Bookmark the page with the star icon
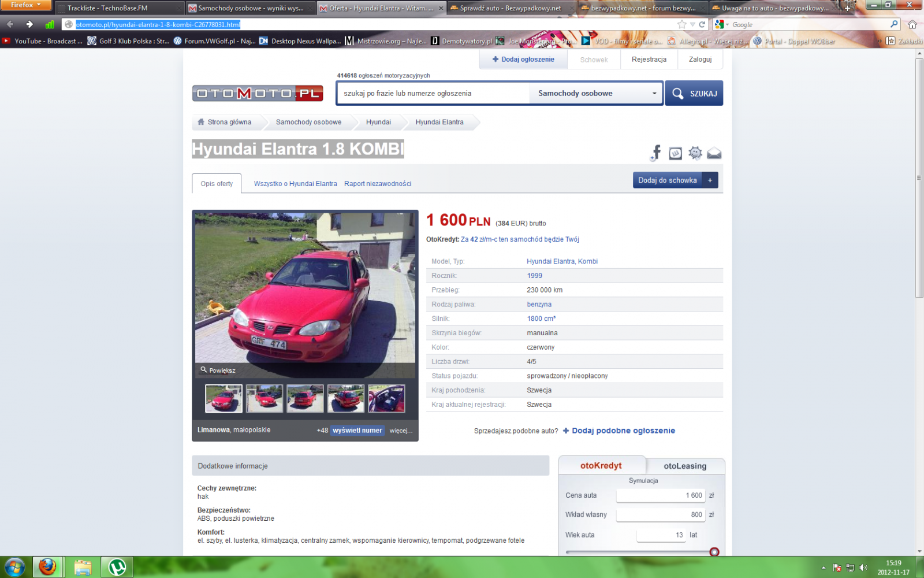The width and height of the screenshot is (924, 578). 682,24
